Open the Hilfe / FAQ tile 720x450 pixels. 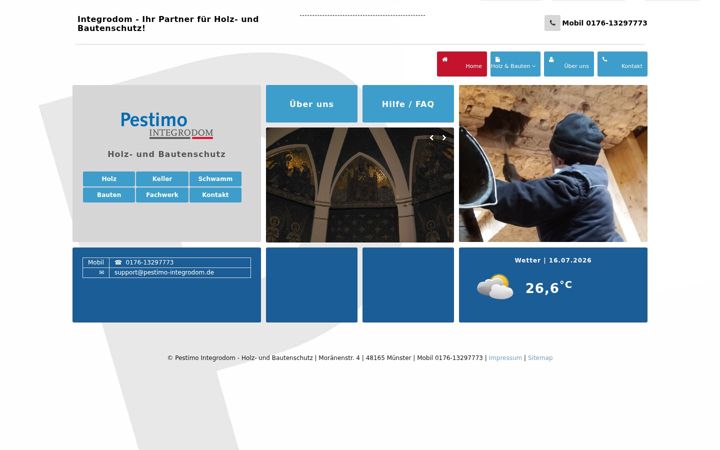pyautogui.click(x=408, y=104)
